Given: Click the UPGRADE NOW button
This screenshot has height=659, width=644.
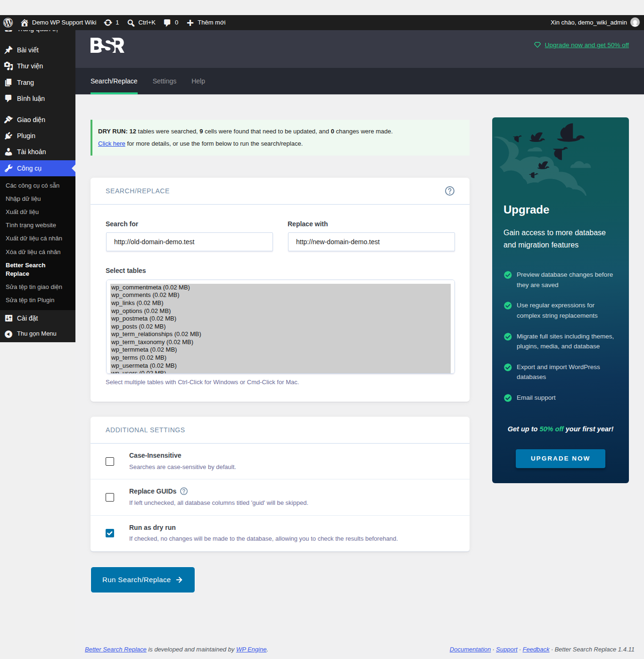Looking at the screenshot, I should [561, 459].
